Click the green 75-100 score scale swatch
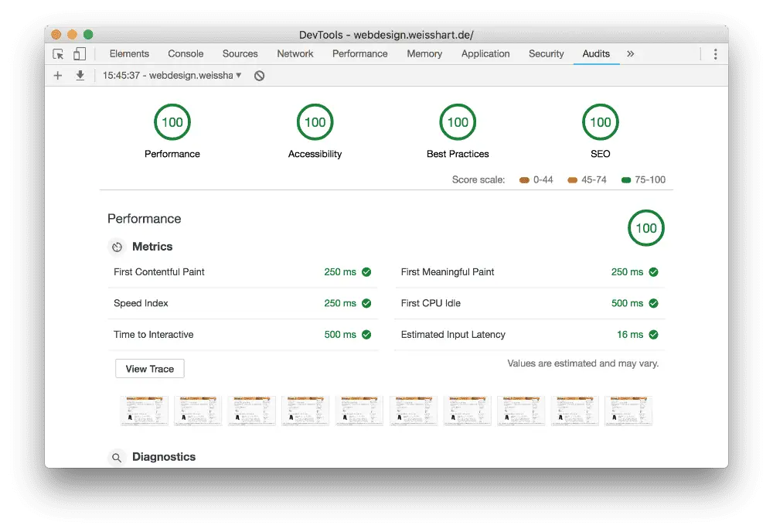Screen dimensions: 773x532 626,180
